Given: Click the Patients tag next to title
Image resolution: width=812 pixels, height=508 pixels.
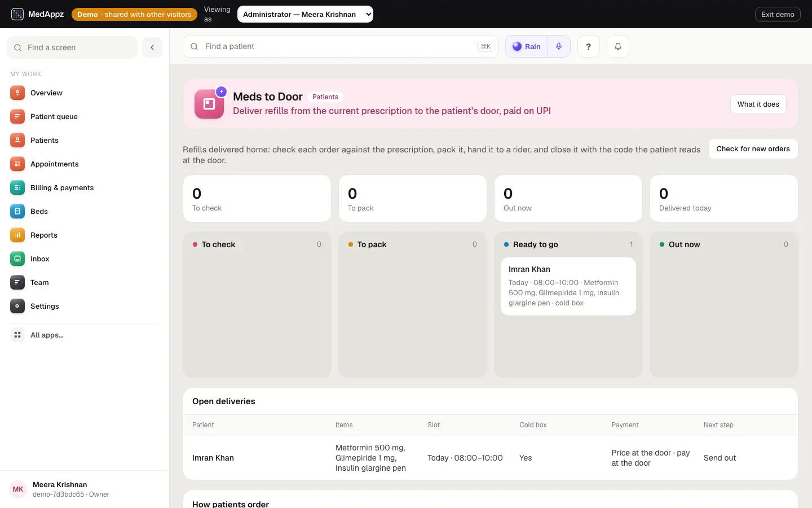Looking at the screenshot, I should [325, 97].
